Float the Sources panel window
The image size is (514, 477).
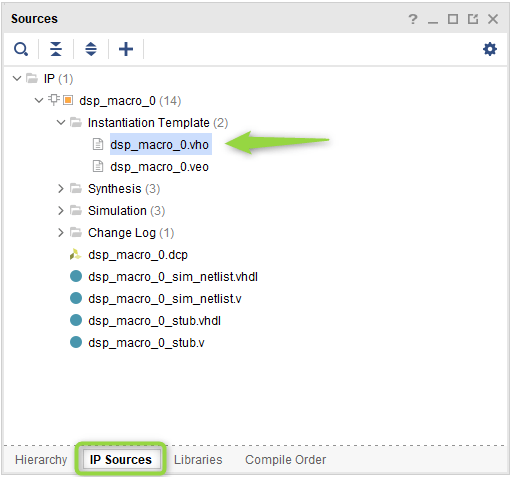click(x=473, y=19)
